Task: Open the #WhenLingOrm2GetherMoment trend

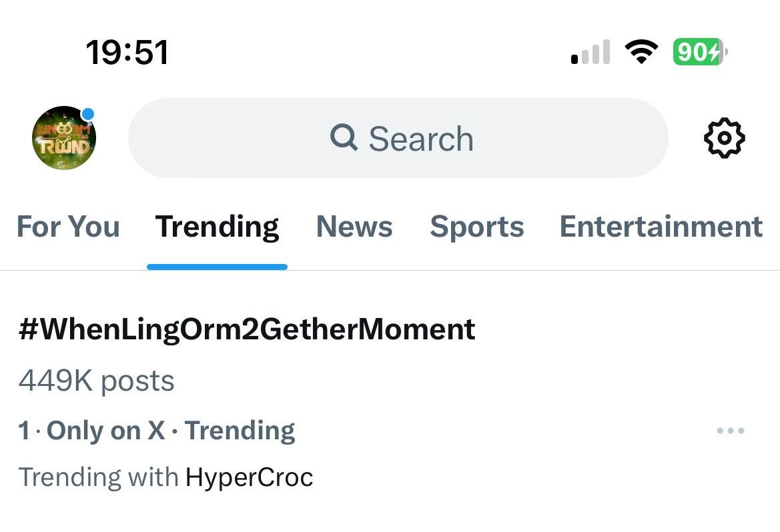Action: click(247, 329)
